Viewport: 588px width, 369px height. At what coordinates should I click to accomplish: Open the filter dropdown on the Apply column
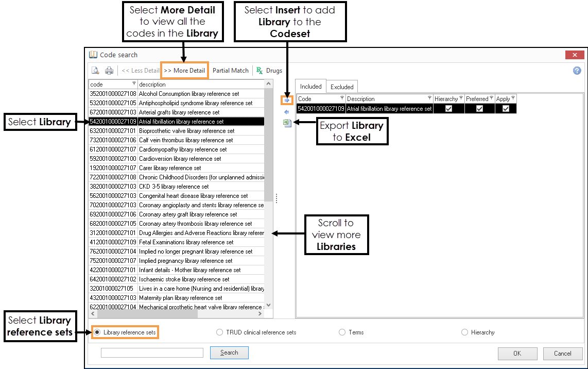pos(513,98)
